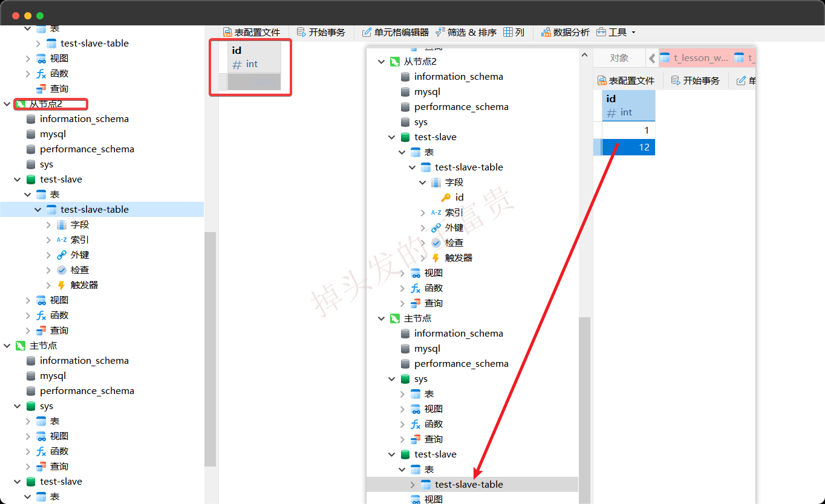Open 单元格编辑器 from the main toolbar
The image size is (825, 504).
coord(396,32)
